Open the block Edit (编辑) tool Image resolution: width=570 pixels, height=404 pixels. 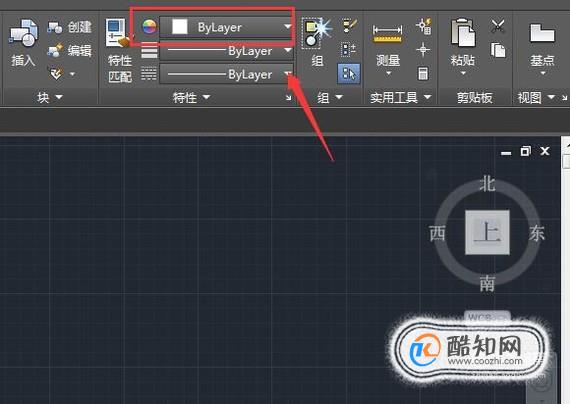point(69,51)
